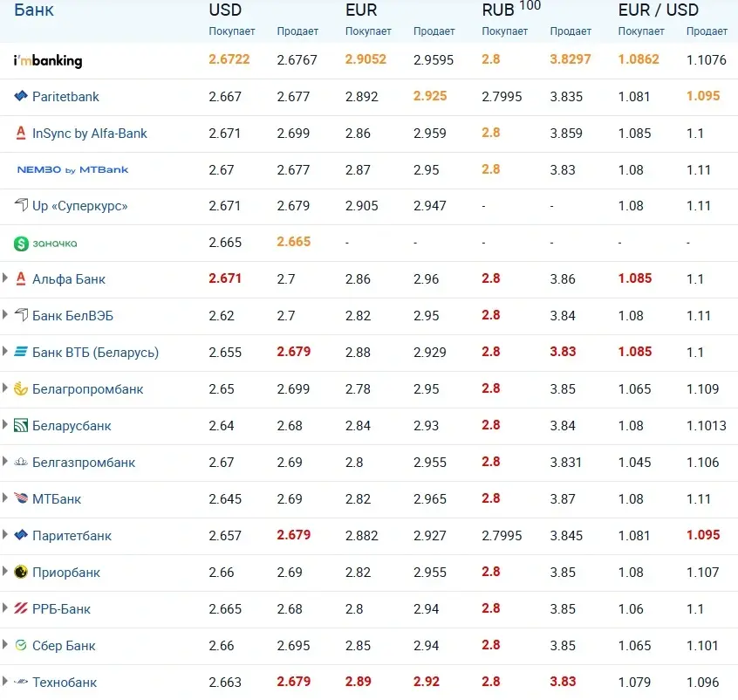The height and width of the screenshot is (700, 738).
Task: Click the Банк column header
Action: pyautogui.click(x=34, y=10)
